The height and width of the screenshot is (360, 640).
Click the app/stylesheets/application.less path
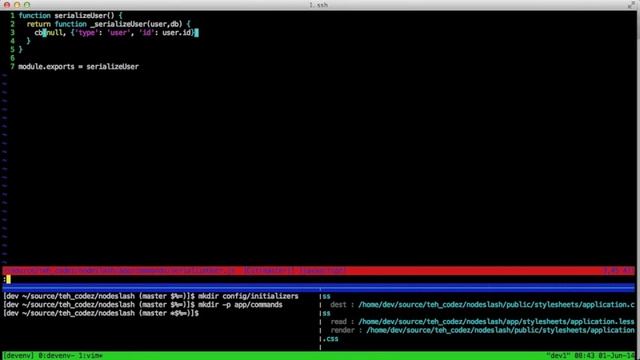[496, 322]
